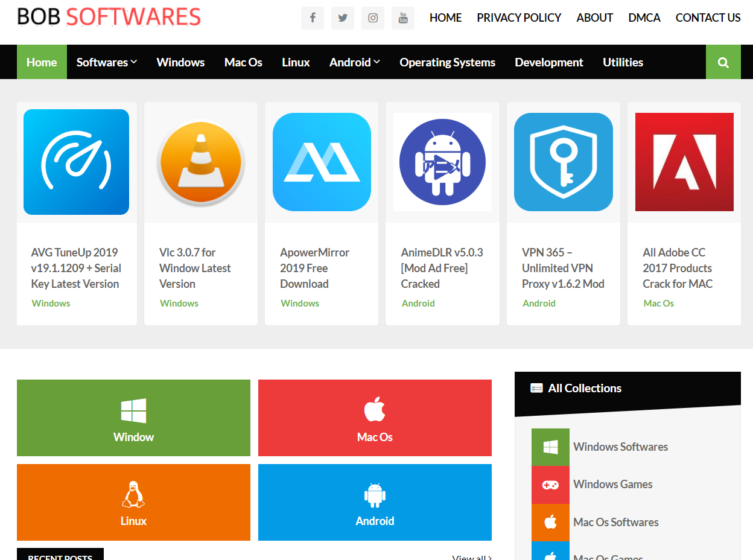Click Android category under VPN 365
The height and width of the screenshot is (560, 753).
click(x=539, y=304)
